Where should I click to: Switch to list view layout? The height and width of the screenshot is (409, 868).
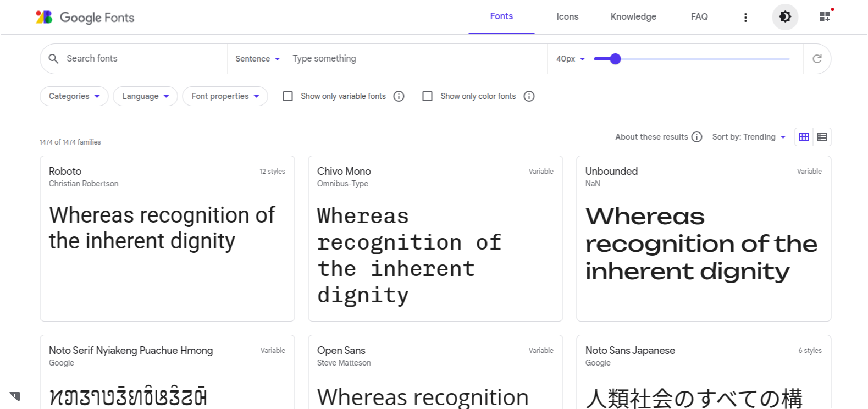[822, 137]
